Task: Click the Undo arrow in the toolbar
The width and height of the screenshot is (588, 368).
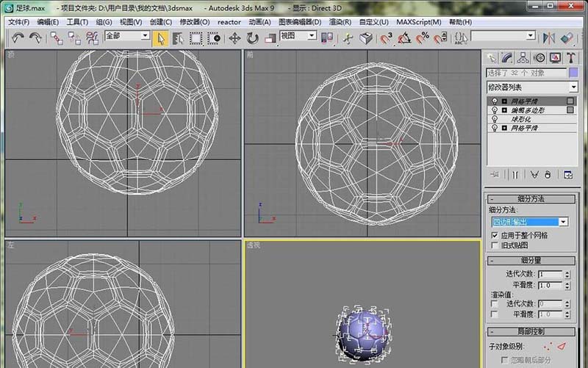Action: (18, 38)
